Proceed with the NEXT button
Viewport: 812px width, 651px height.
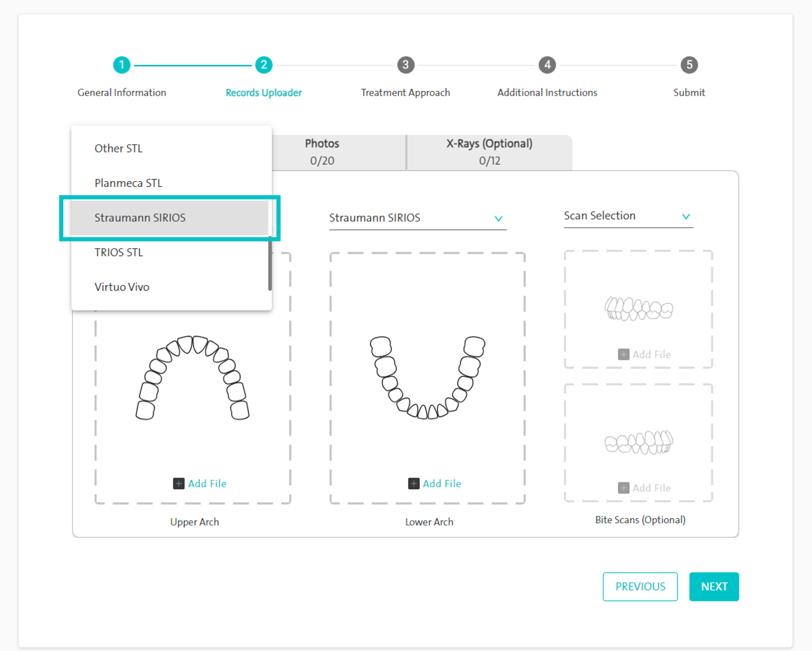point(714,586)
